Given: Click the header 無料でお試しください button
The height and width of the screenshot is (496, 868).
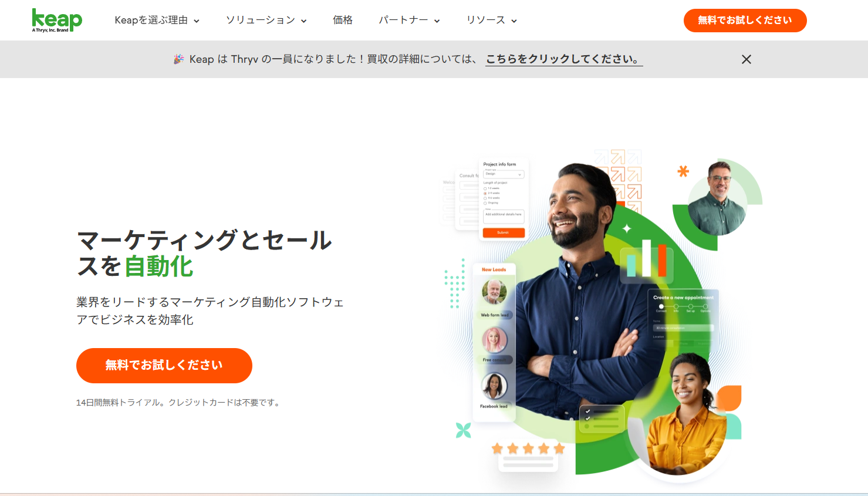Looking at the screenshot, I should click(x=745, y=21).
